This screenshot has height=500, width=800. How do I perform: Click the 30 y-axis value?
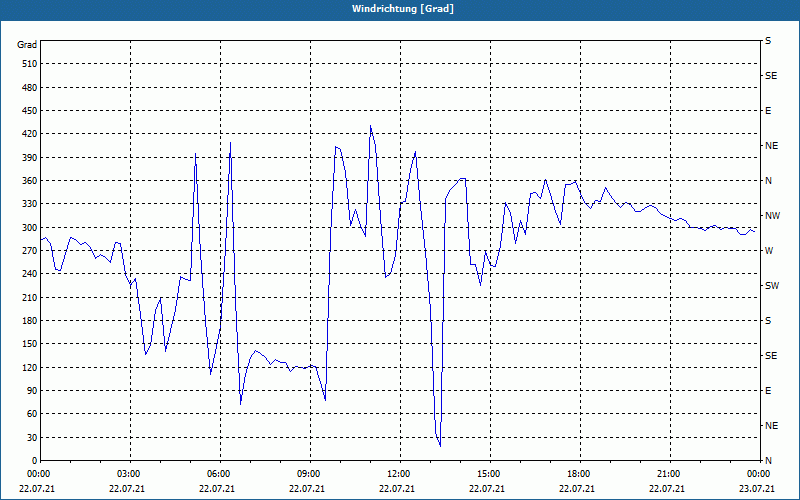tap(32, 437)
